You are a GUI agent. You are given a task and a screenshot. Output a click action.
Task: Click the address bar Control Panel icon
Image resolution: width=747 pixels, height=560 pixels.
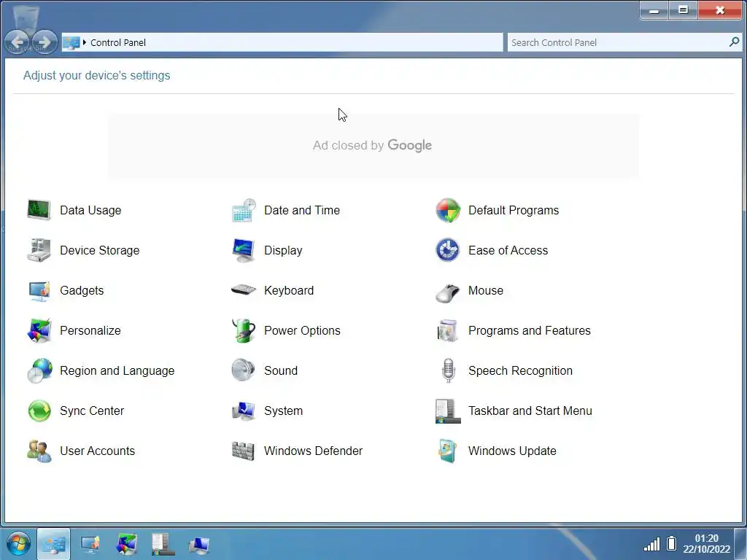[71, 42]
